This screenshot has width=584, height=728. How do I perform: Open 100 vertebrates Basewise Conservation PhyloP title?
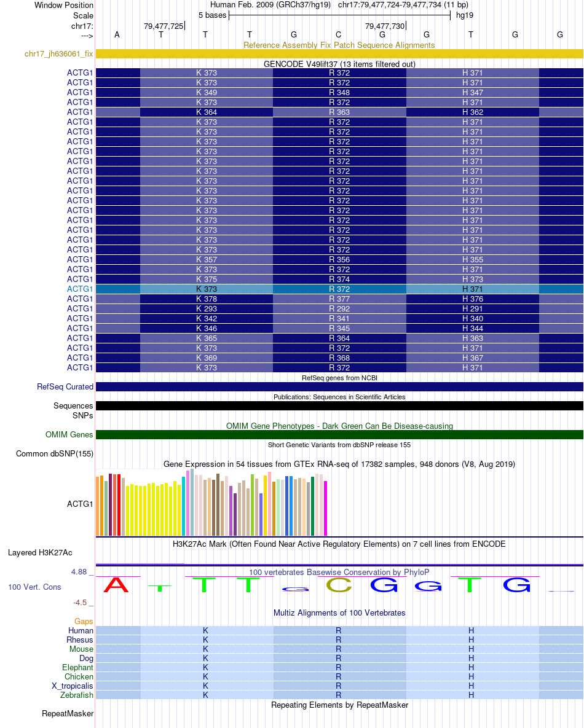[339, 572]
